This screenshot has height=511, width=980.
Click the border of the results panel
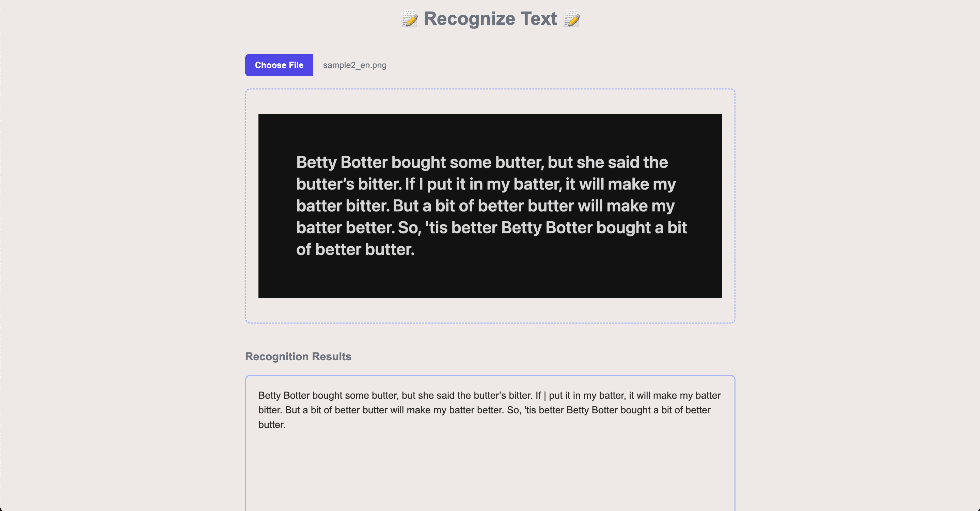[x=490, y=375]
